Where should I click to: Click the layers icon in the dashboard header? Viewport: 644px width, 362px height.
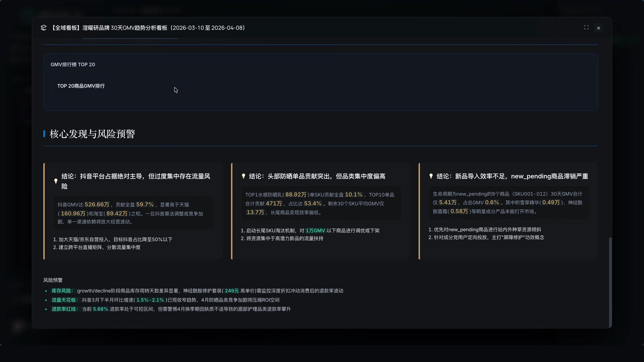click(44, 27)
